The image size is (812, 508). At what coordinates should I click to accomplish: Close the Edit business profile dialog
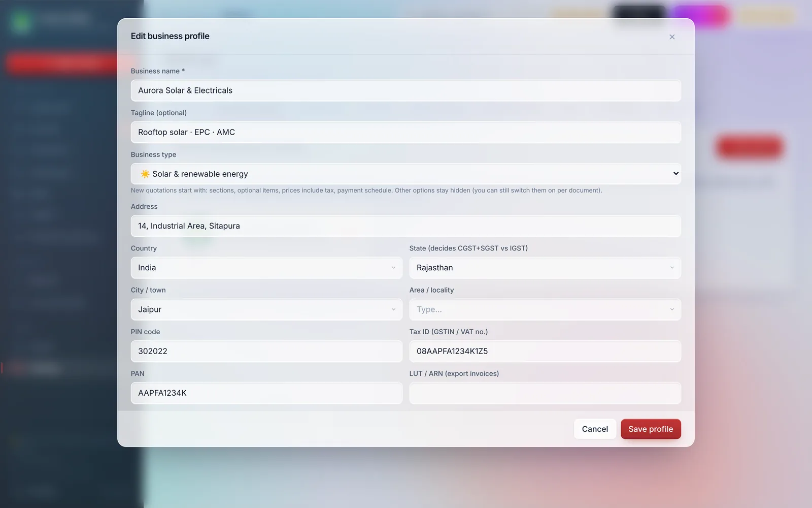pyautogui.click(x=672, y=37)
